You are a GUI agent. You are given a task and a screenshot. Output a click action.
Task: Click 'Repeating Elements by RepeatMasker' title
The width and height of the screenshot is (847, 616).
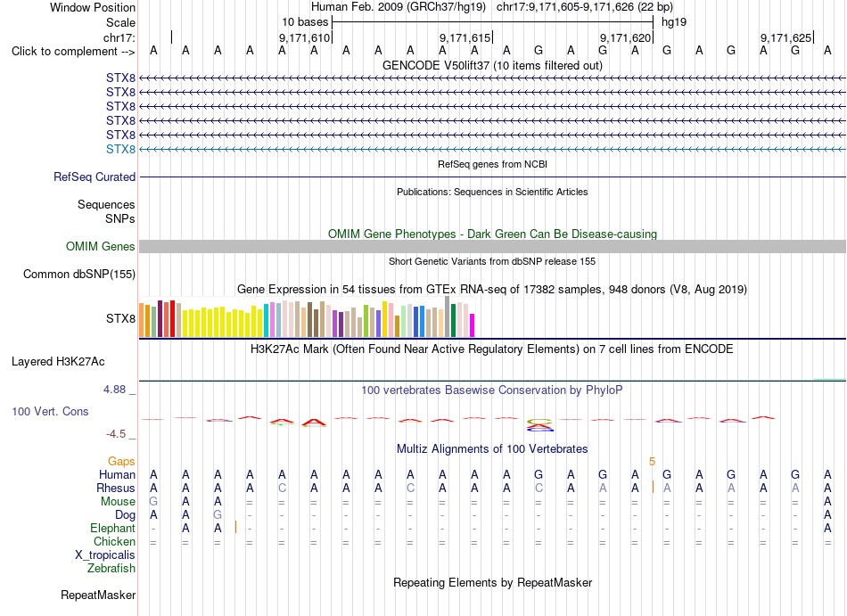(x=492, y=582)
